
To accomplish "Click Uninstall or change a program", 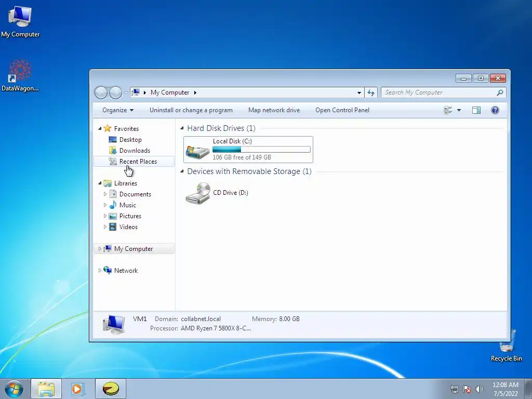I will tap(191, 110).
